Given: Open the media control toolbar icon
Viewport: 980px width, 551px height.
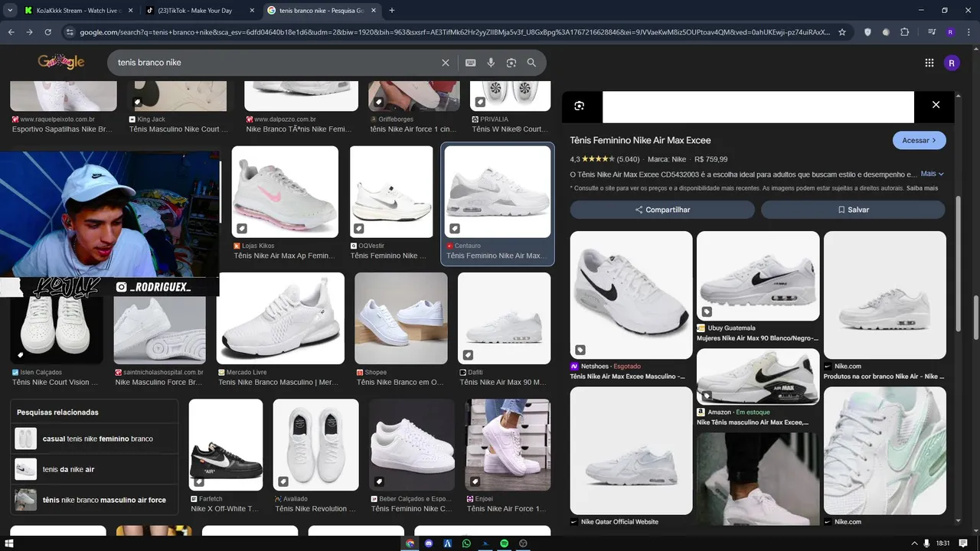Looking at the screenshot, I should (x=932, y=32).
